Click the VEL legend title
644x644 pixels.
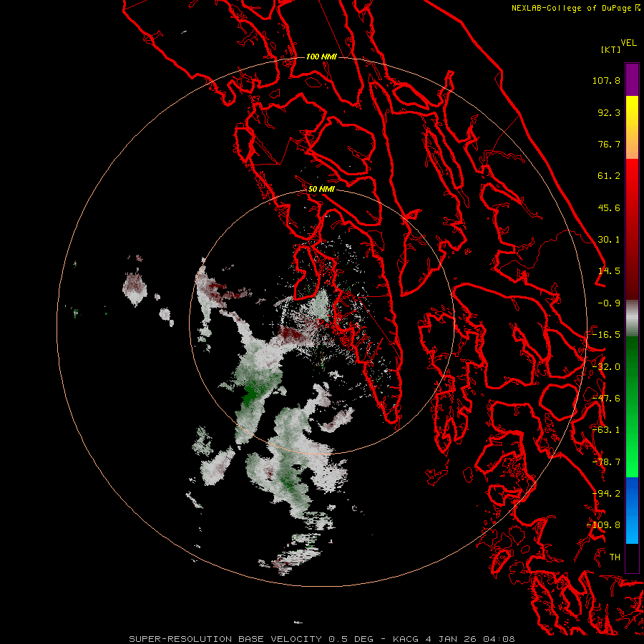coord(628,43)
